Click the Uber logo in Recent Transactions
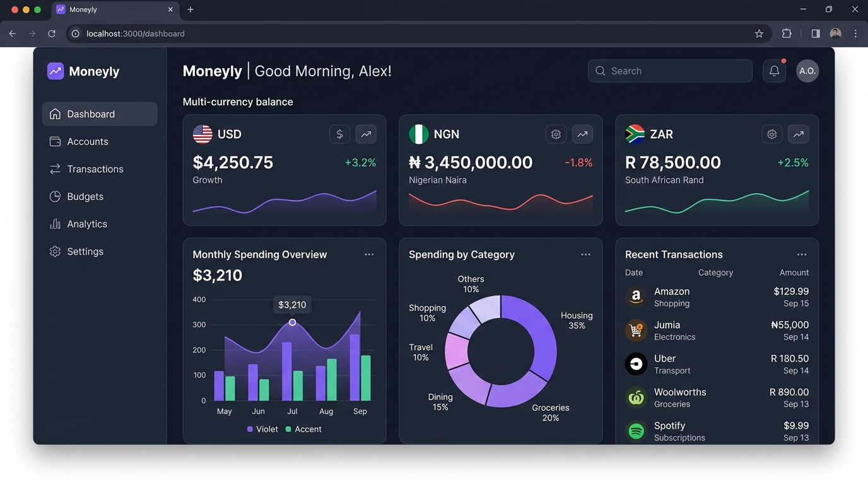 point(636,364)
